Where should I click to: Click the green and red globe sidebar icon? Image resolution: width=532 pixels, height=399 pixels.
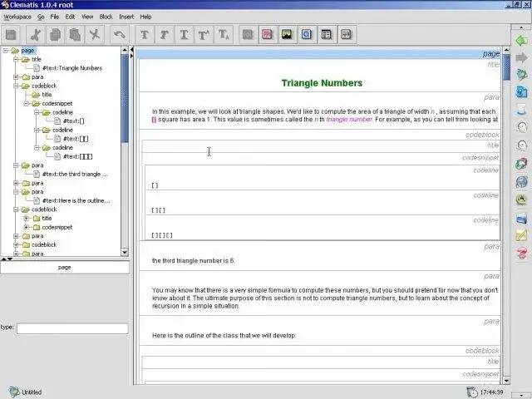tap(521, 164)
